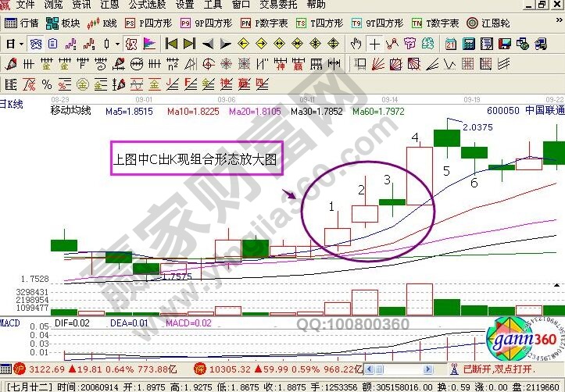This screenshot has width=565, height=392.
Task: Click the Ma5=1.8515 moving average label
Action: [x=130, y=112]
